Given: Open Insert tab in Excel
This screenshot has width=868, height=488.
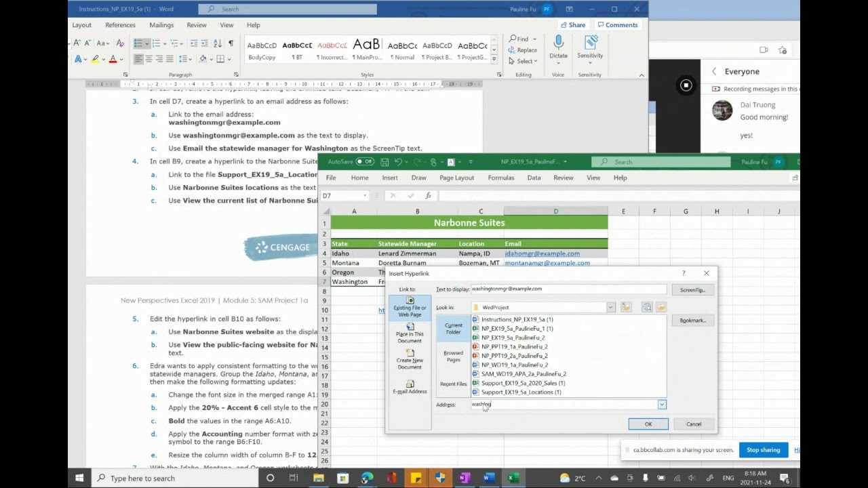Looking at the screenshot, I should coord(390,178).
